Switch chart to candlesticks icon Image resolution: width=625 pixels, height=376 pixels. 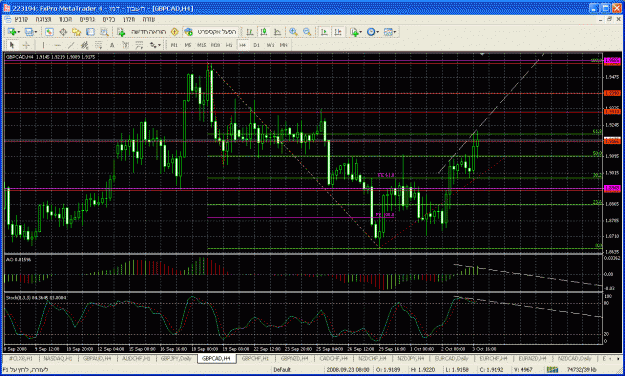(263, 32)
